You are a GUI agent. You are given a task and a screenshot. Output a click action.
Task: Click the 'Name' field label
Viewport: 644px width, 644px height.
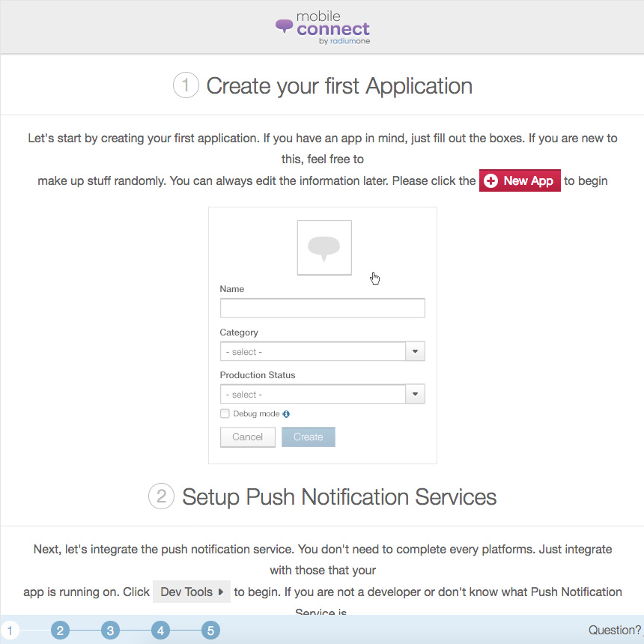(x=232, y=289)
